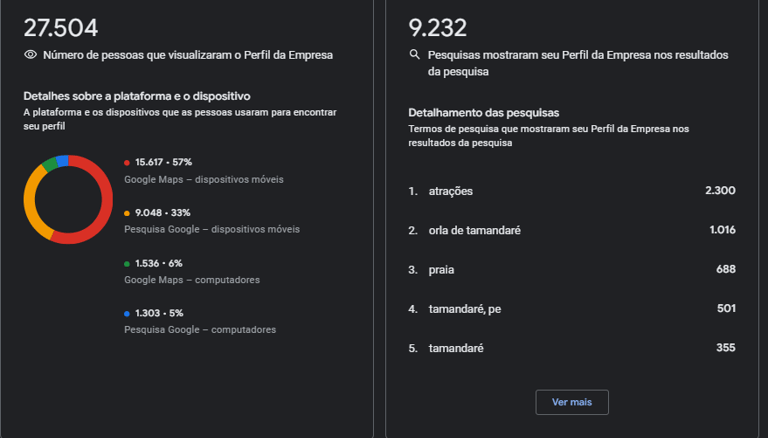Click the 27.504 profile views total

(x=61, y=28)
